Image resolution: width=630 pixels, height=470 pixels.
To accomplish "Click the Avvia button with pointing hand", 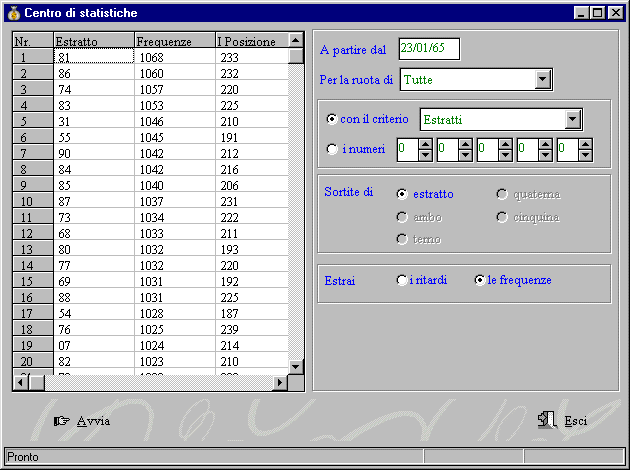I will tap(82, 421).
